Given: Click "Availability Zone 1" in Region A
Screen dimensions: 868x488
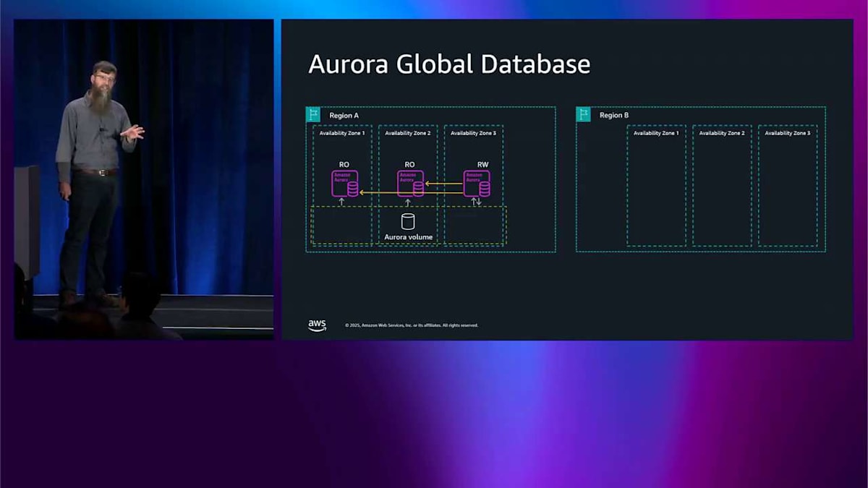Looking at the screenshot, I should pos(342,133).
